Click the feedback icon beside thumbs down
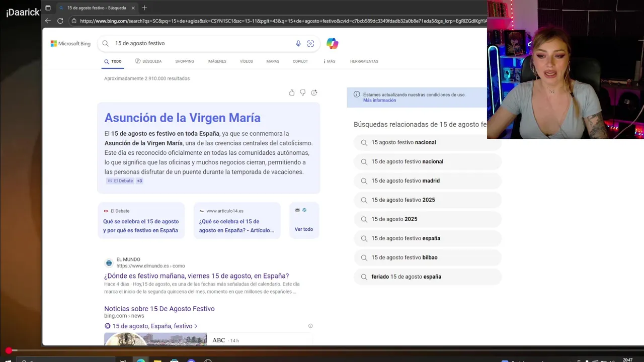 point(314,93)
